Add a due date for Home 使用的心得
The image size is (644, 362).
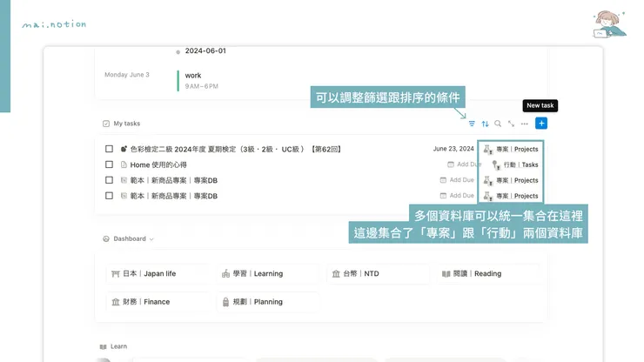(464, 164)
